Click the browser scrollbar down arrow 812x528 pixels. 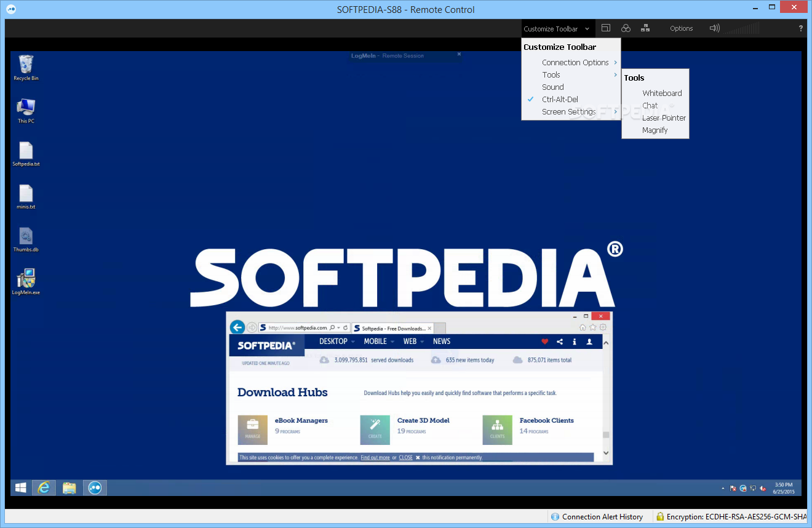pos(606,453)
